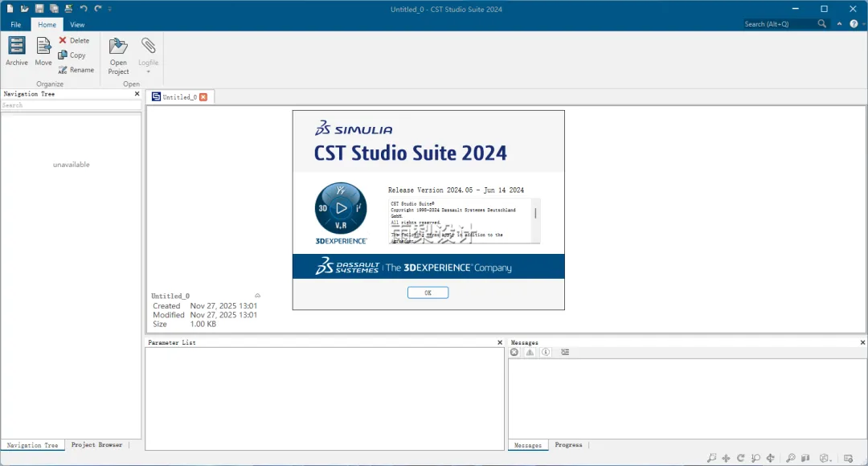
Task: Click the Redo arrow icon
Action: coord(98,8)
